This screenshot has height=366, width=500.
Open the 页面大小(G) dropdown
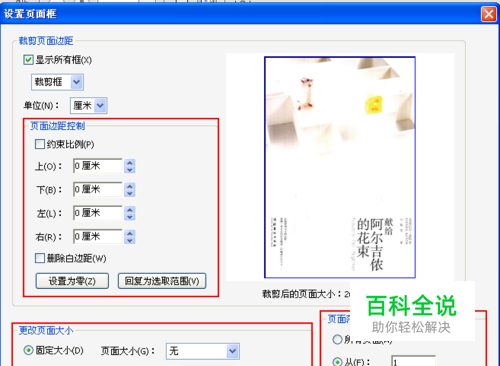point(203,351)
